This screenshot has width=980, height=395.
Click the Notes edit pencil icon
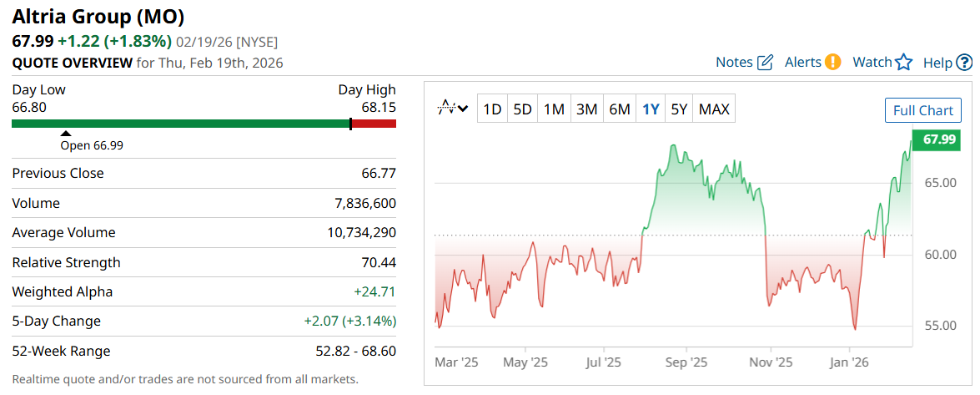click(x=765, y=63)
